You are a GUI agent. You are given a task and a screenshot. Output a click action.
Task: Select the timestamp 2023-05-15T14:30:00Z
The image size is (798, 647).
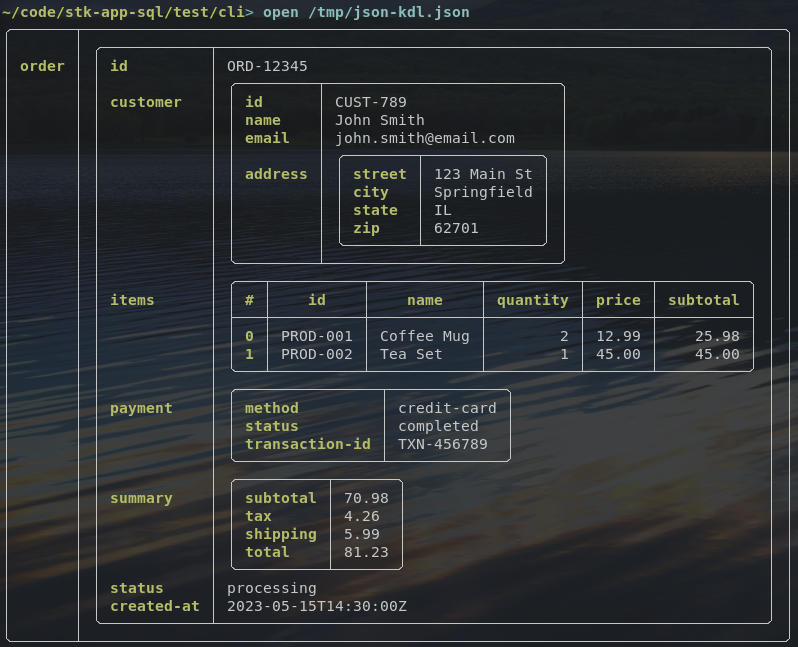click(317, 606)
